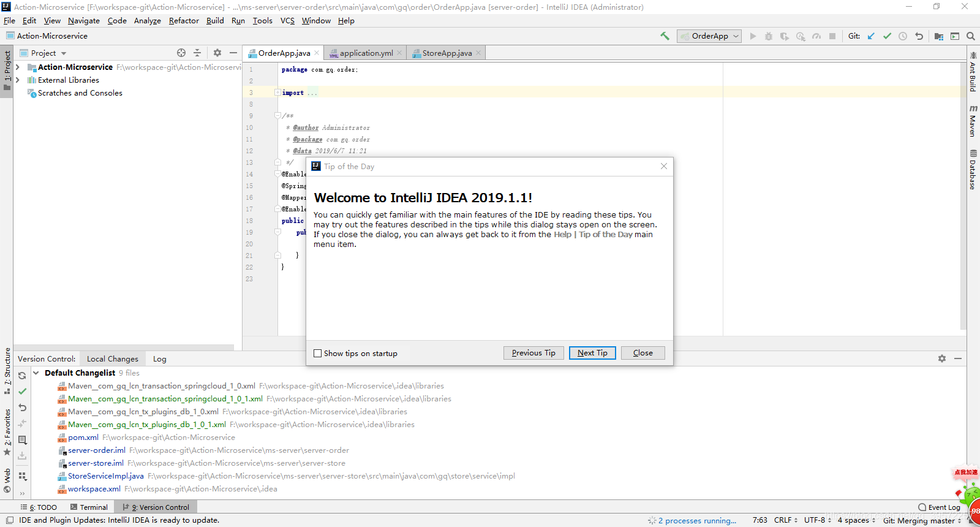The width and height of the screenshot is (980, 527).
Task: Open the File menu
Action: 9,20
